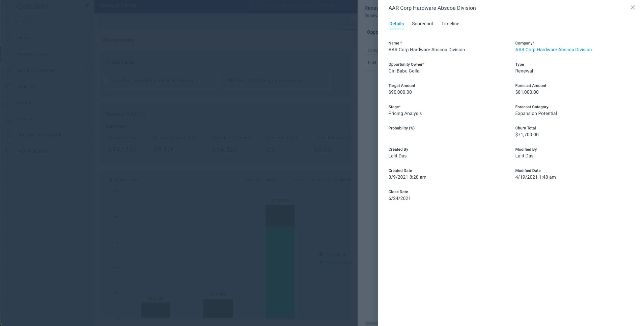This screenshot has width=644, height=326.
Task: Open Cockpit in the sidebar
Action: pyautogui.click(x=25, y=102)
